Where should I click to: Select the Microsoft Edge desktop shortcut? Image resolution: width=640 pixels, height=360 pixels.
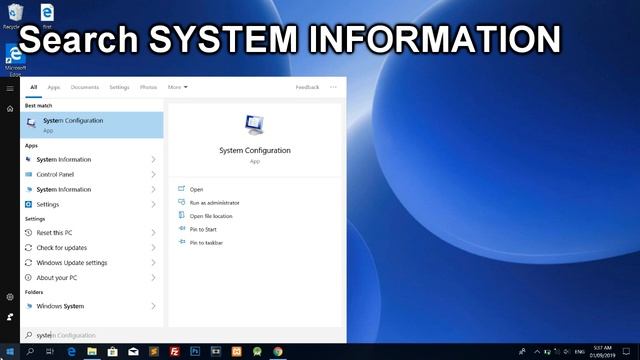click(15, 60)
